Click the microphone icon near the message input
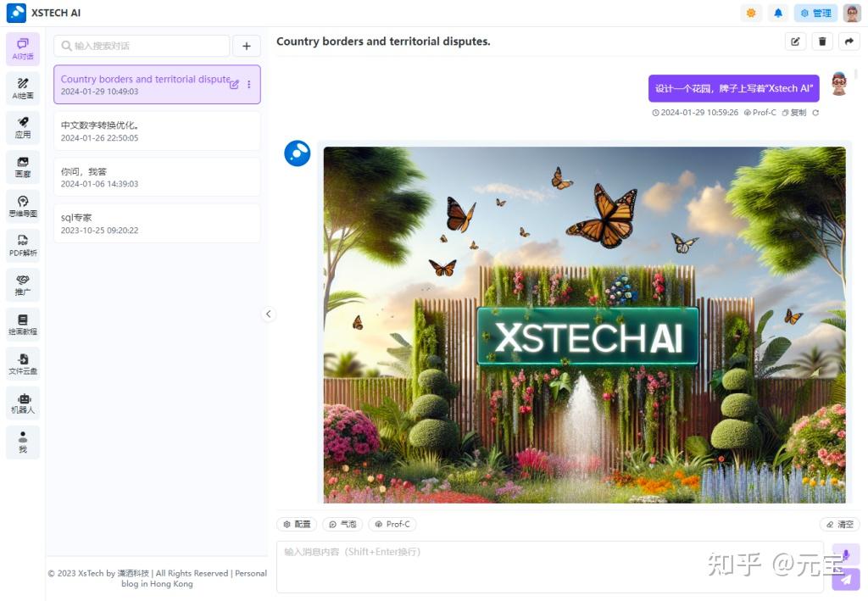The height and width of the screenshot is (601, 868). tap(844, 554)
